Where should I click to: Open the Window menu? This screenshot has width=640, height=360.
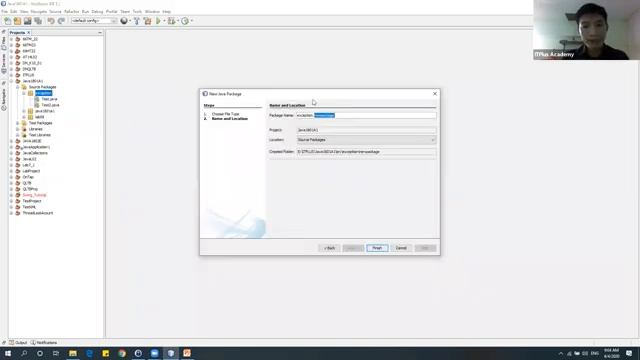click(152, 11)
